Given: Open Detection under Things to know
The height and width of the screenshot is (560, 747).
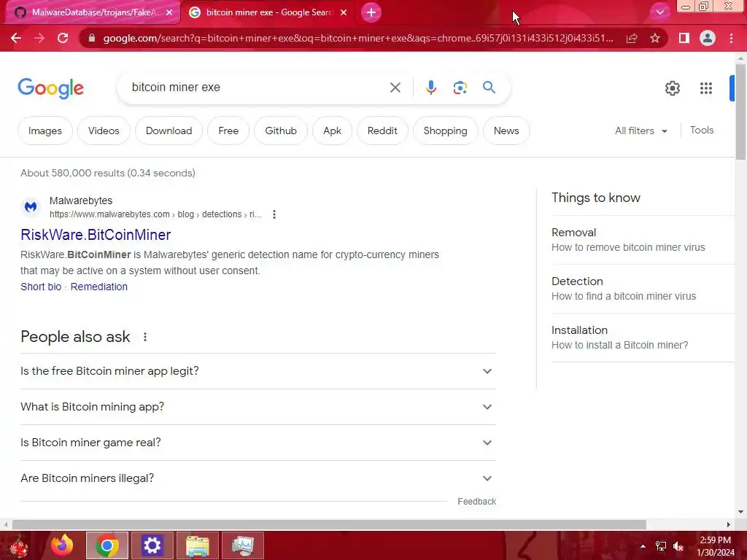Looking at the screenshot, I should coord(643,289).
